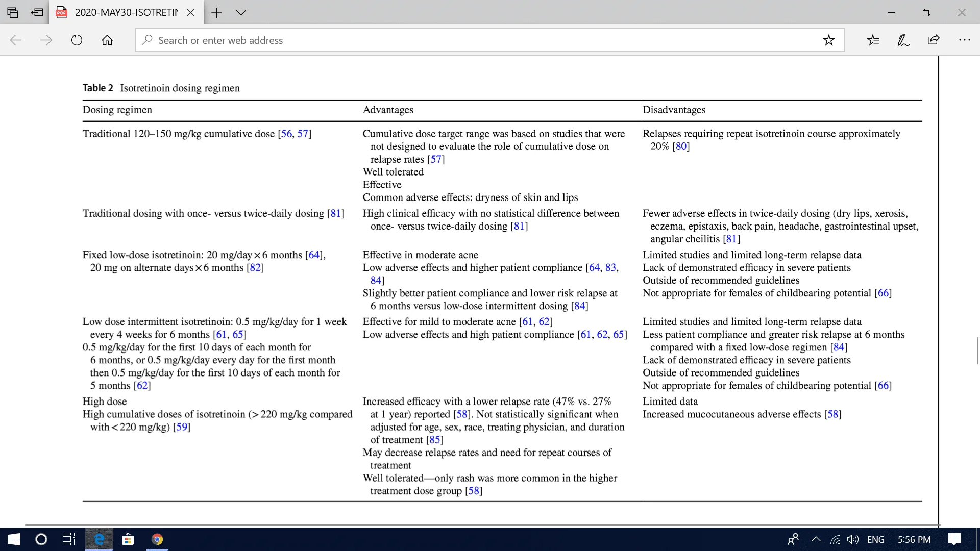The width and height of the screenshot is (980, 551).
Task: Click 'Well tolerated' text in first row
Action: point(393,172)
